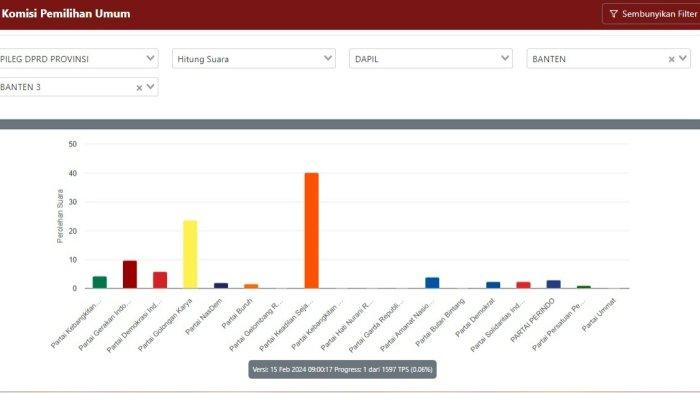Click the Partai Golongan Karya axis label

tap(165, 325)
